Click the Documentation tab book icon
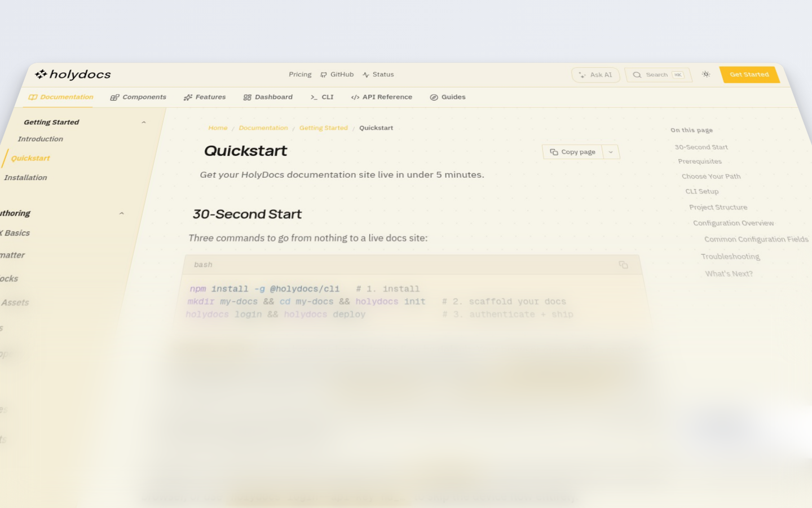The width and height of the screenshot is (812, 508). (x=33, y=97)
